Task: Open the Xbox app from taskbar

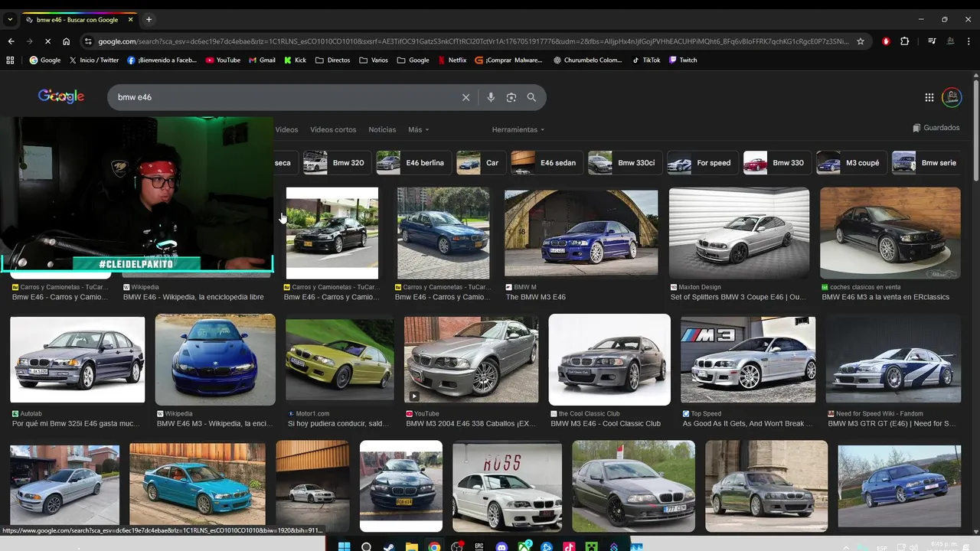Action: click(524, 546)
